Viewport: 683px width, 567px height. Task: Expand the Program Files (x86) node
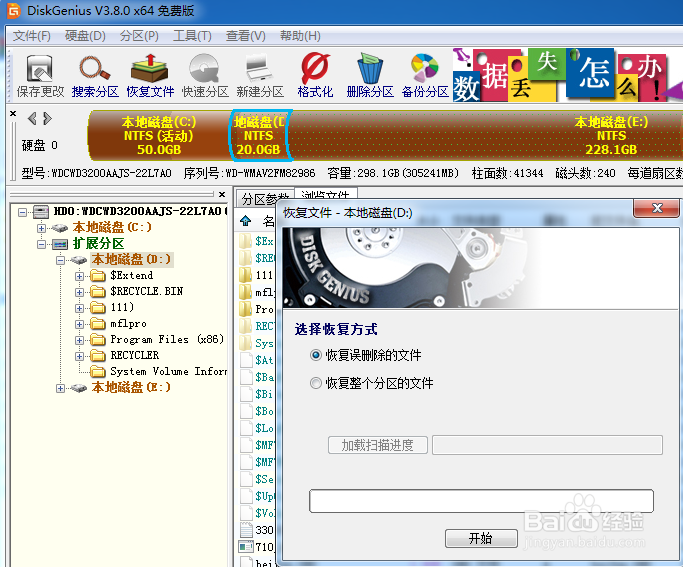point(79,340)
